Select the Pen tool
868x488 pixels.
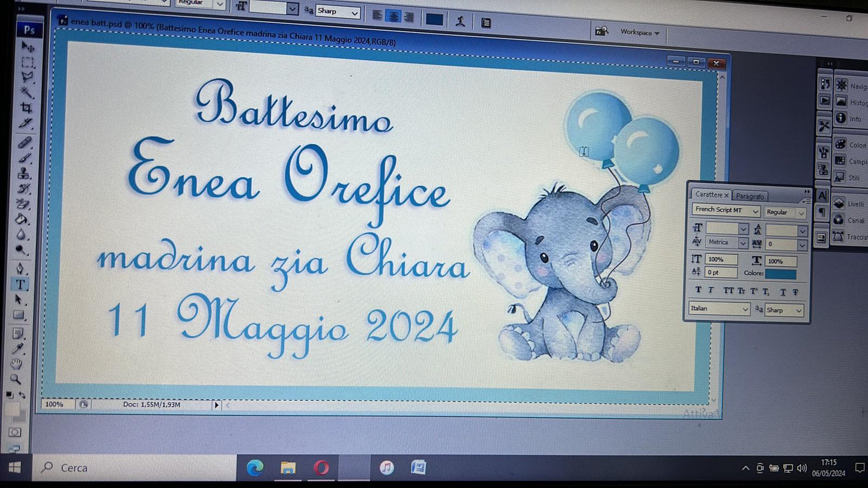(20, 268)
